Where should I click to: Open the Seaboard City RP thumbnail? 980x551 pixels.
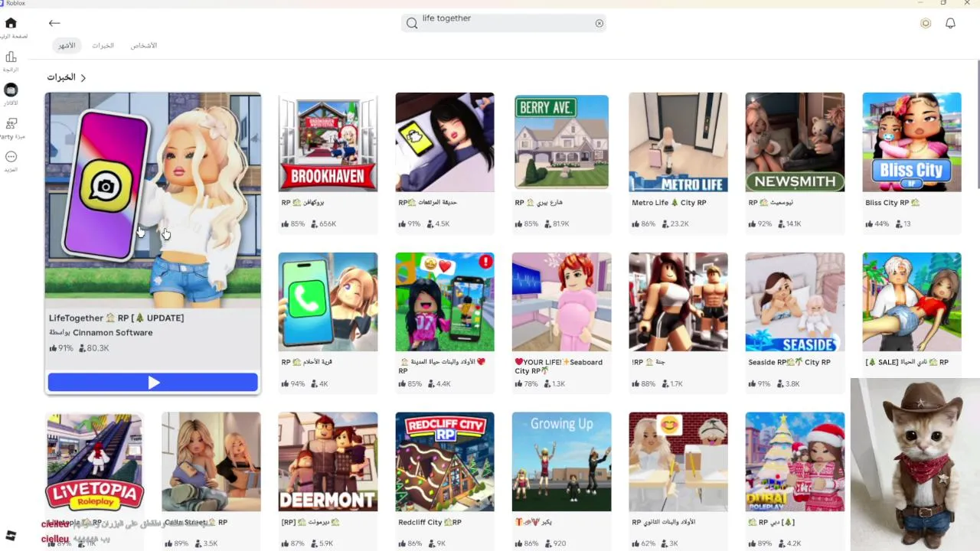(x=562, y=302)
